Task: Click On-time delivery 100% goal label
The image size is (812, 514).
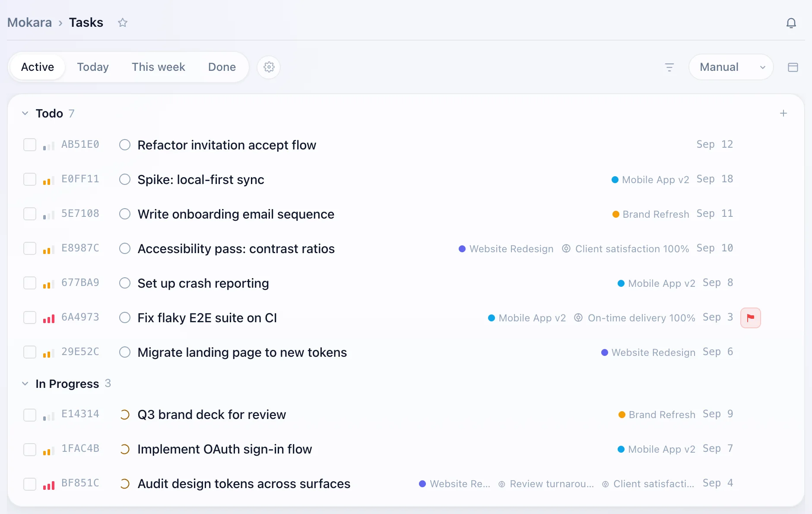Action: [x=641, y=318]
